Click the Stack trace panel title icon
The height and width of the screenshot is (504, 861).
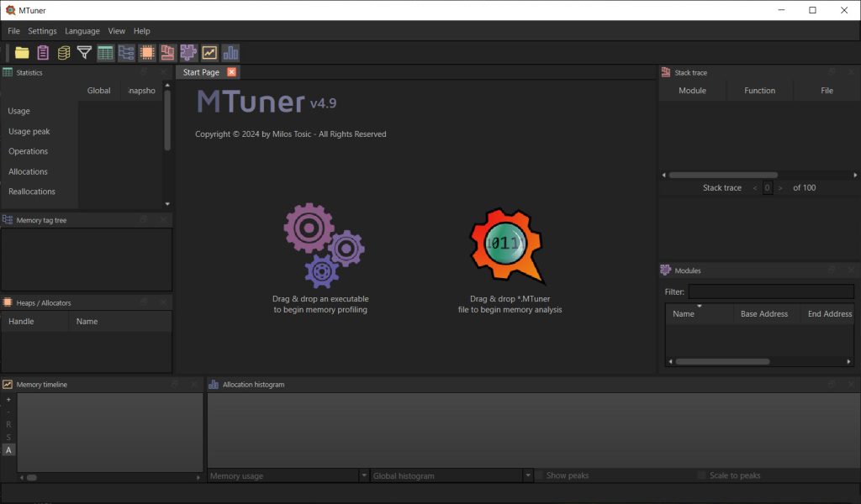pos(666,72)
